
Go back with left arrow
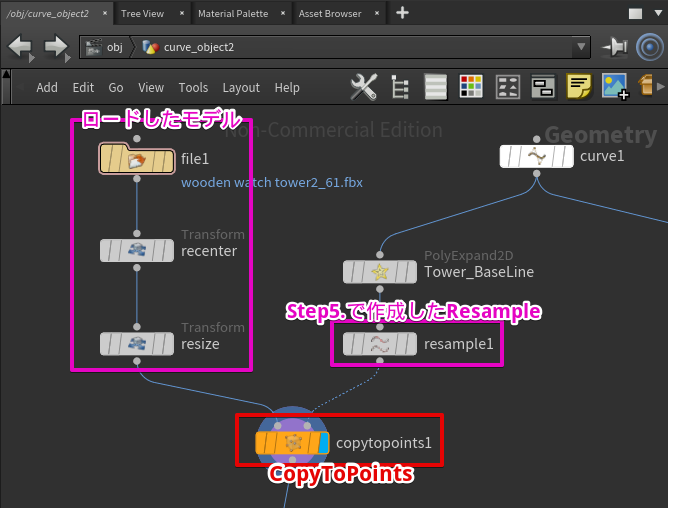tap(20, 47)
